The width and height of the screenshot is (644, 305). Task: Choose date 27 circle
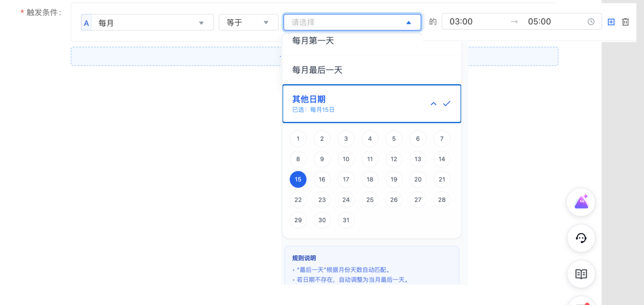[418, 200]
